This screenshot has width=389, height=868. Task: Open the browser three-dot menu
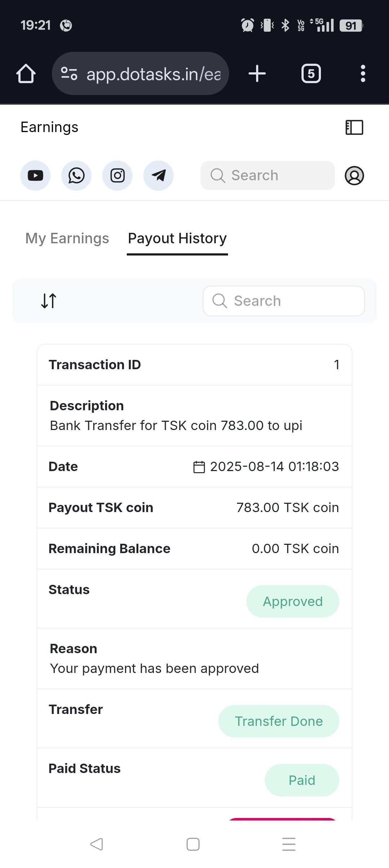point(363,74)
